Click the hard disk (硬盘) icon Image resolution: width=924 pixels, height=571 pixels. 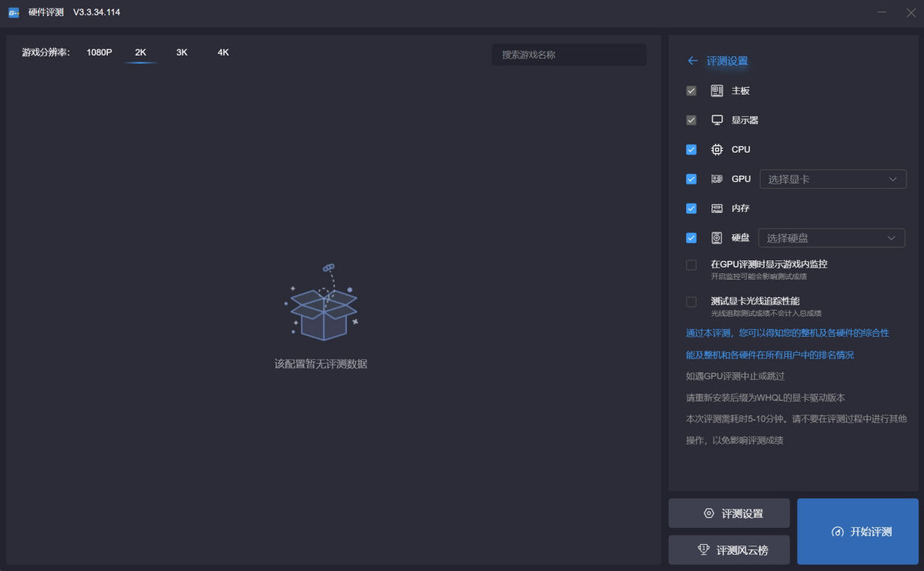point(717,238)
